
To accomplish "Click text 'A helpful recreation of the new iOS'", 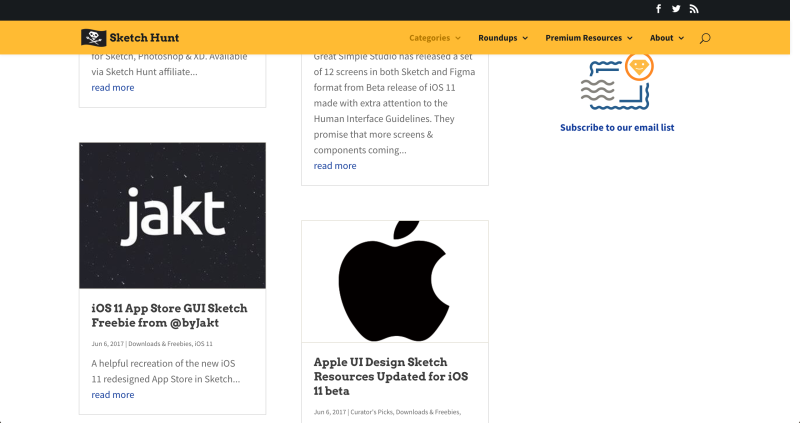I will click(163, 364).
